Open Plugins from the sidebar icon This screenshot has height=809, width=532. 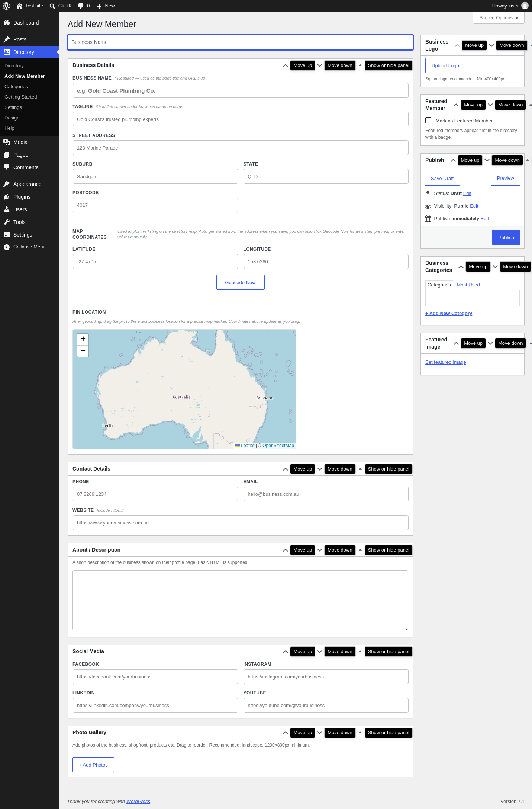pyautogui.click(x=7, y=197)
